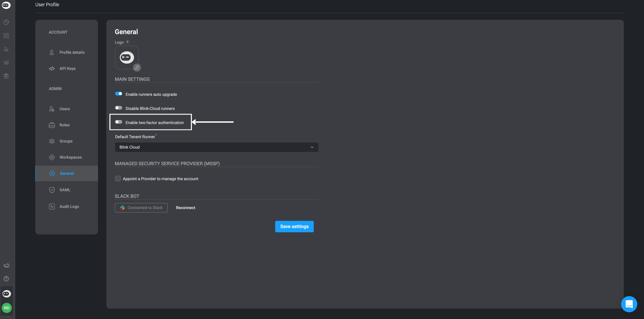The image size is (644, 319).
Task: Click the Roles briefcase icon
Action: 52,125
